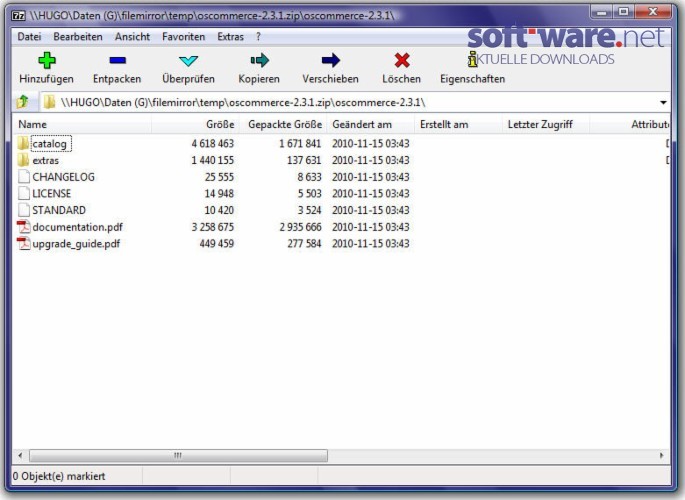The image size is (685, 500).
Task: Select the LICENSE file icon
Action: [24, 193]
